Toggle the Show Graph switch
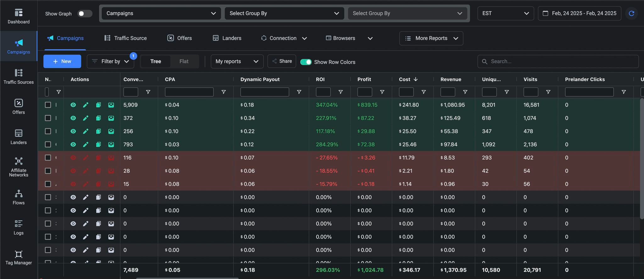 (85, 14)
